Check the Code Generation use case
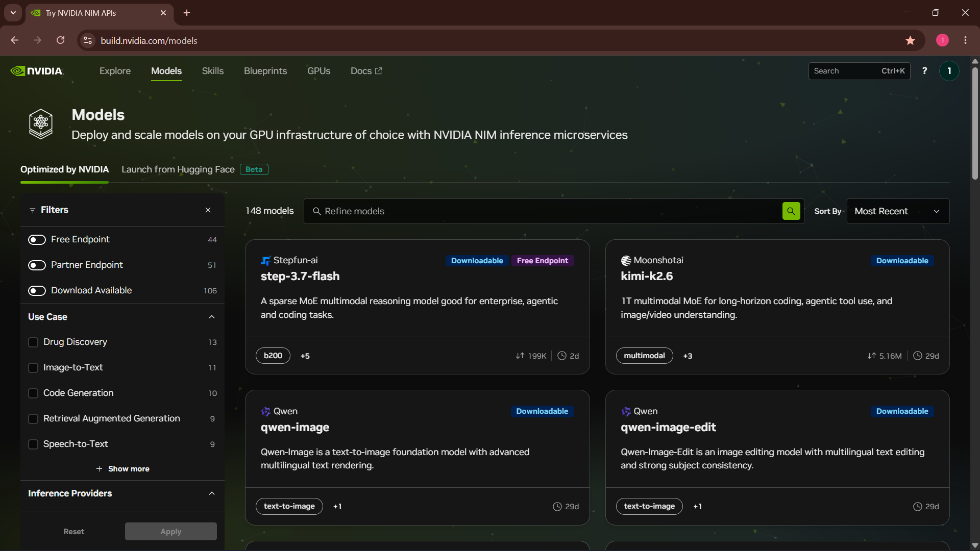The image size is (980, 551). [33, 393]
